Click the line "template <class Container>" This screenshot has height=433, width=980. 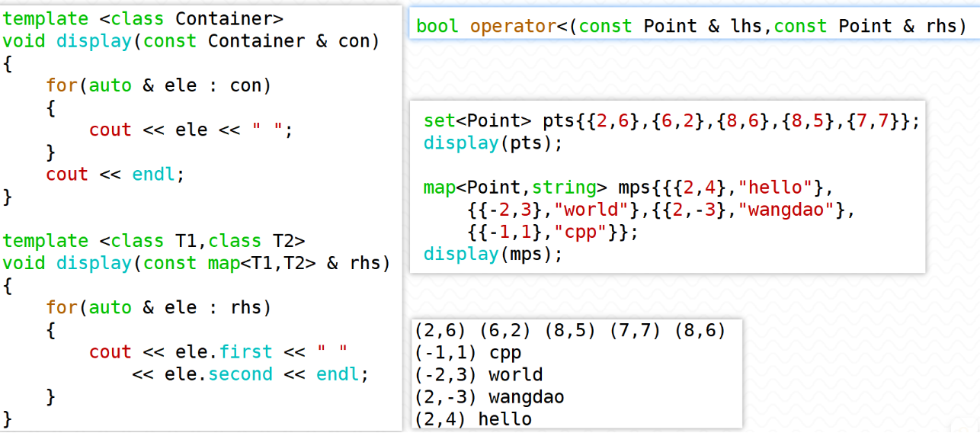(x=143, y=18)
